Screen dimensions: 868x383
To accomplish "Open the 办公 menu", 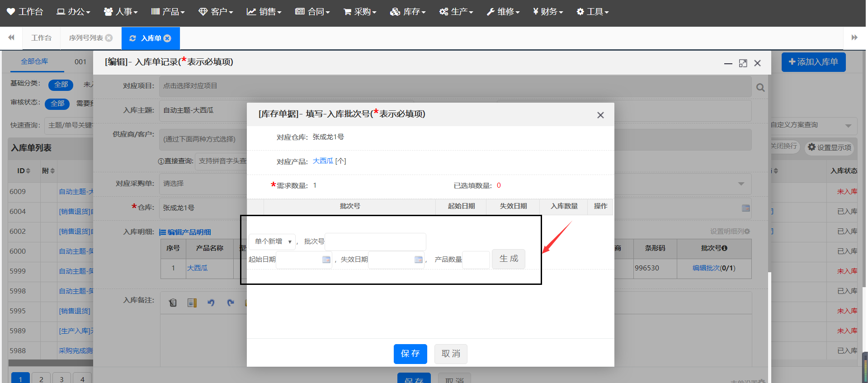I will [73, 12].
